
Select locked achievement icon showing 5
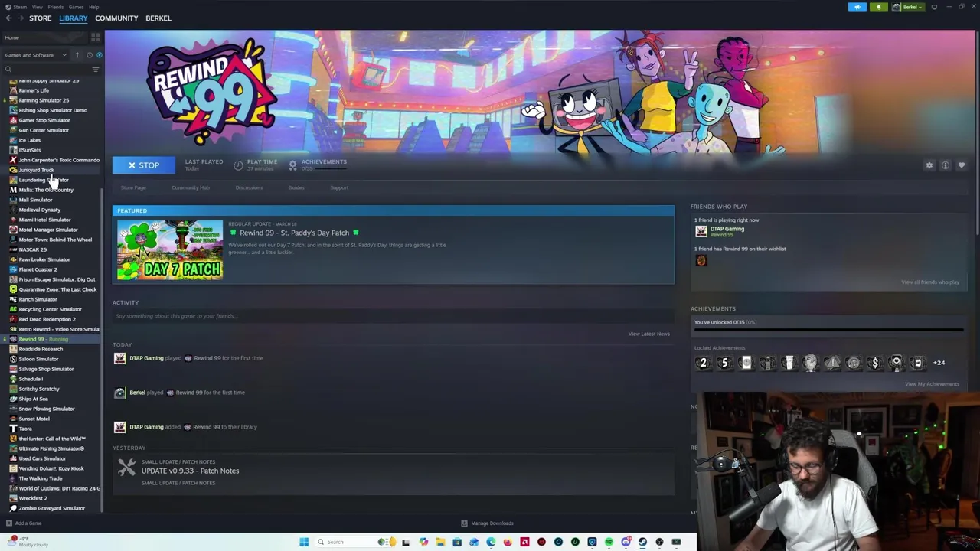coord(724,363)
